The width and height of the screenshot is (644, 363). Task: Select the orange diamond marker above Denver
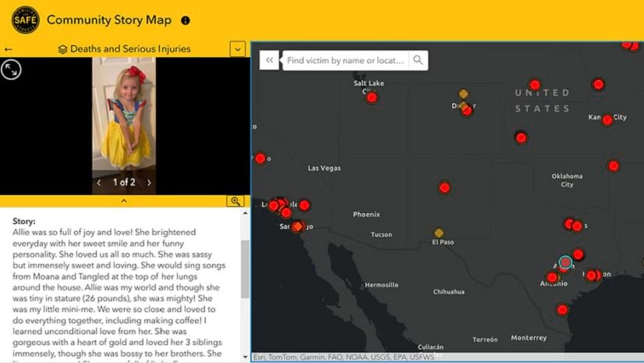point(463,94)
